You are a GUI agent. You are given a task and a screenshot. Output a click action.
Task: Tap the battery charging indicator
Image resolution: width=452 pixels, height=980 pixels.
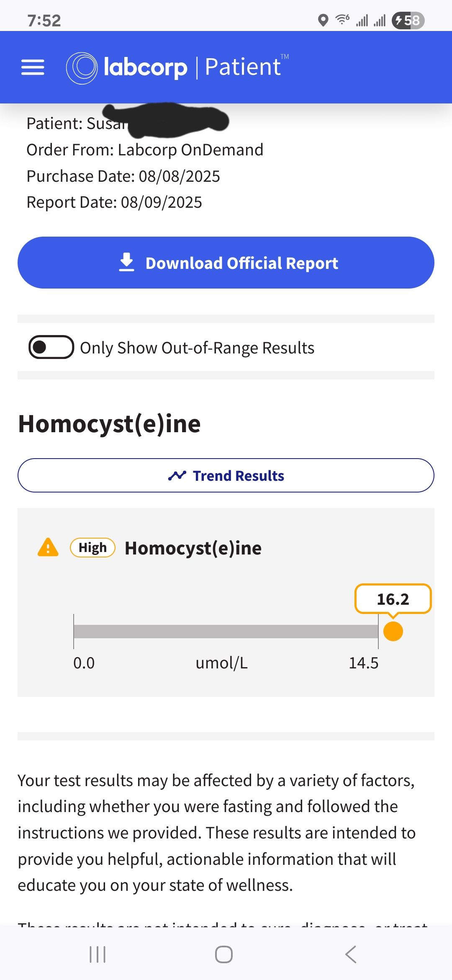point(408,20)
